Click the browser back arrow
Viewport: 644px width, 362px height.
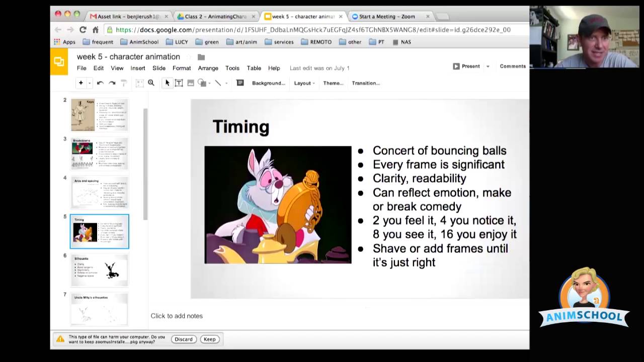58,30
